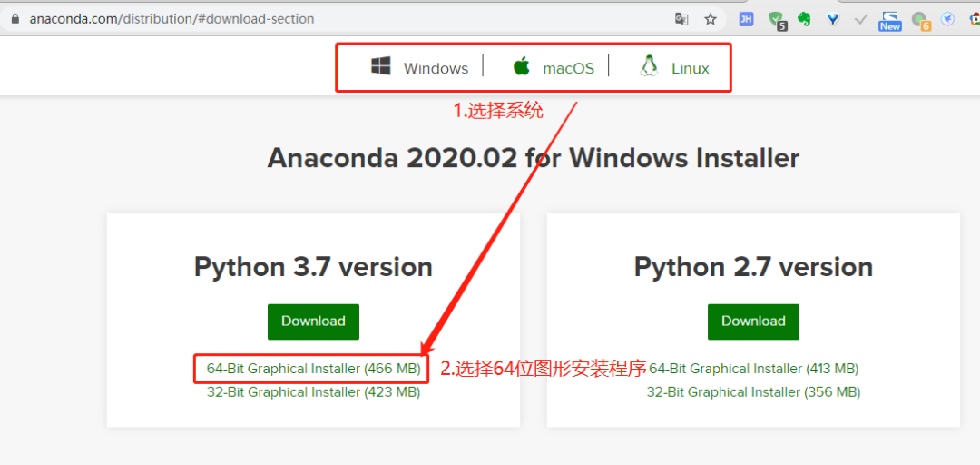This screenshot has height=465, width=980.
Task: Open the gray circle extension with badge 6
Action: pyautogui.click(x=921, y=21)
